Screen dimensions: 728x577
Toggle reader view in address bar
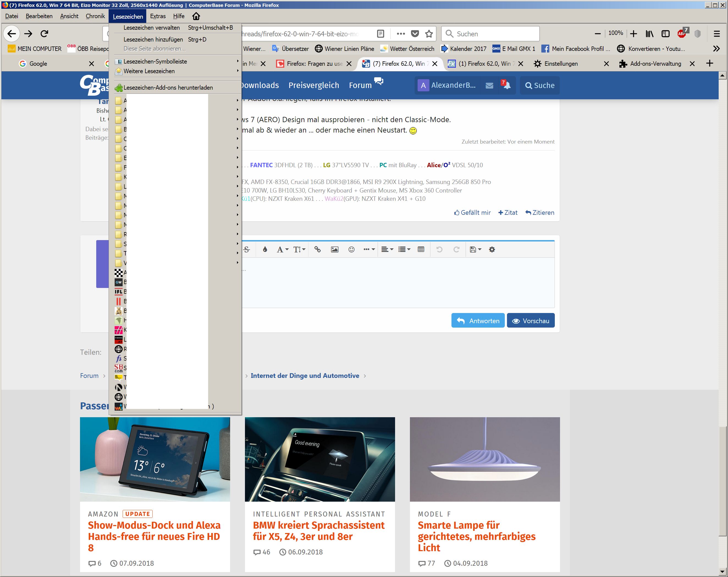click(x=380, y=34)
